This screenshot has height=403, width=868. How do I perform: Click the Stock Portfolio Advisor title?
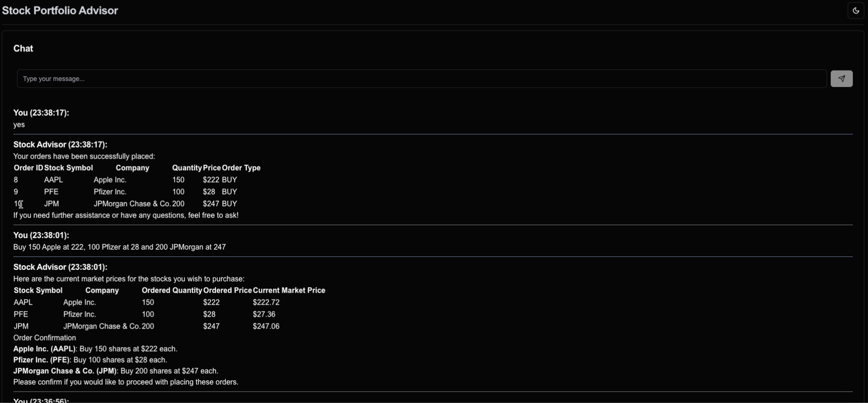[x=60, y=10]
